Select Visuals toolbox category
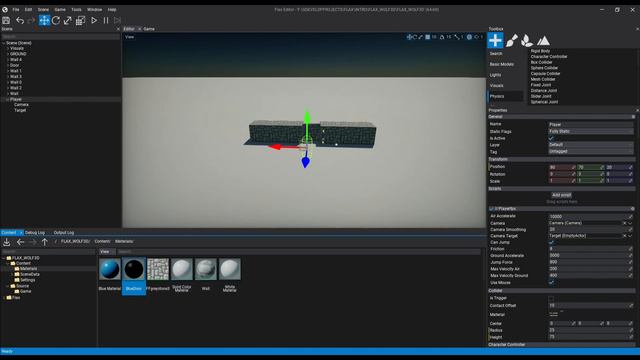This screenshot has height=360, width=640. click(496, 86)
